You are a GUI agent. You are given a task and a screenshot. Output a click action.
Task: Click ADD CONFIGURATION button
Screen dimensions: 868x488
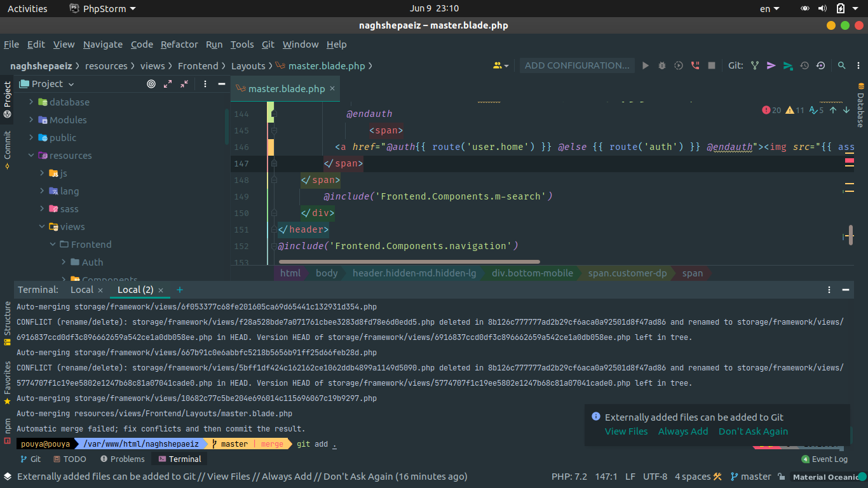coord(576,65)
